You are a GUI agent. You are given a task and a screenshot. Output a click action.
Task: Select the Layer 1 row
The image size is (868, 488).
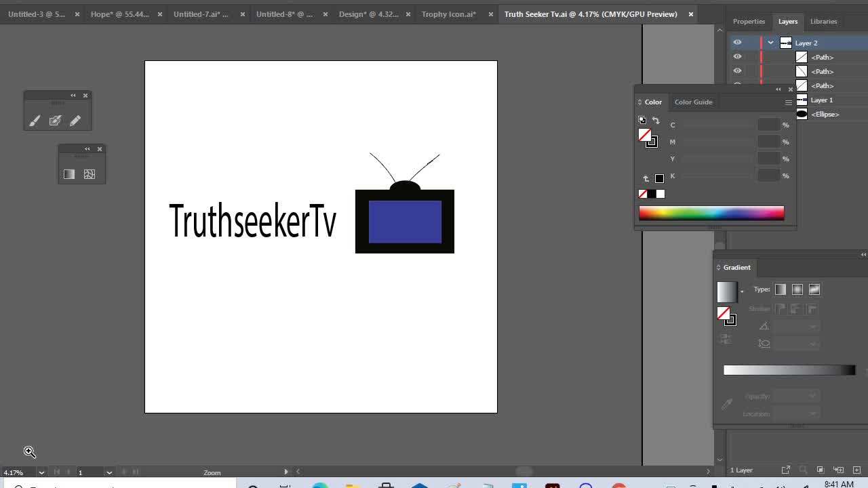click(x=821, y=100)
